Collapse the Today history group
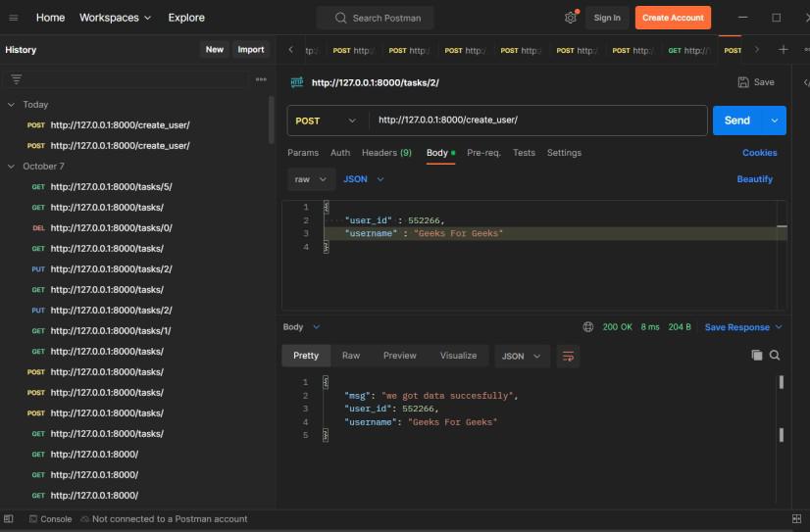 12,105
